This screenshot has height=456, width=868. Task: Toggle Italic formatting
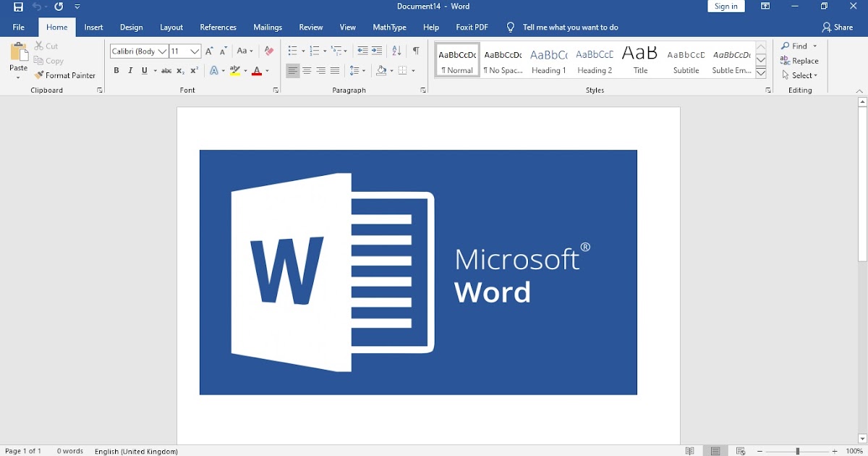[130, 71]
